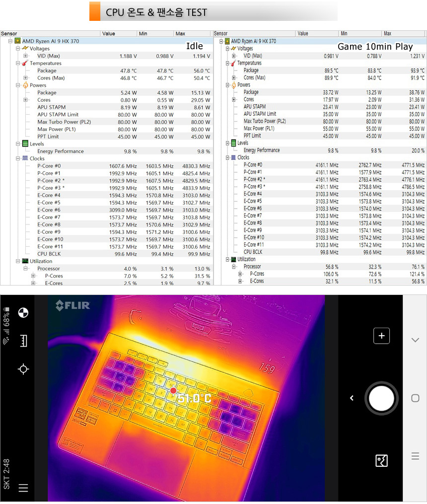Tap the left-pointing chevron beside the shutter
Viewport: 427px width, 504px height.
click(x=352, y=398)
